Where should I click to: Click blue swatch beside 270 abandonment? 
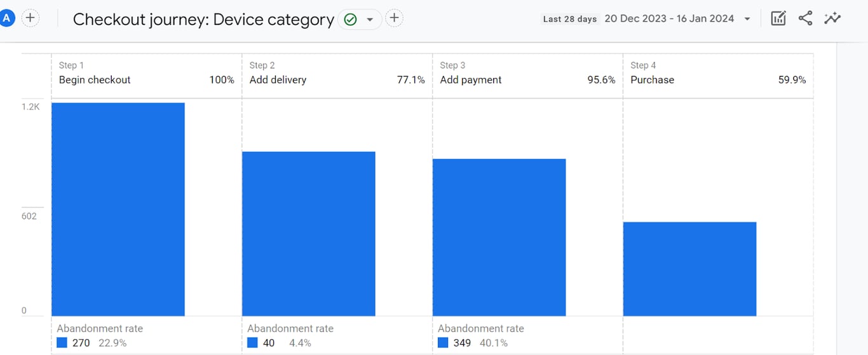click(62, 343)
